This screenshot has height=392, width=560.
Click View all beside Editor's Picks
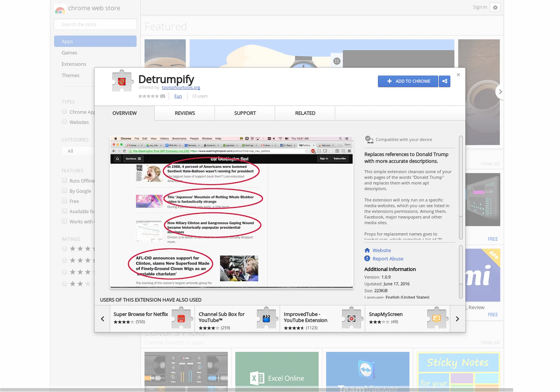[x=490, y=342]
